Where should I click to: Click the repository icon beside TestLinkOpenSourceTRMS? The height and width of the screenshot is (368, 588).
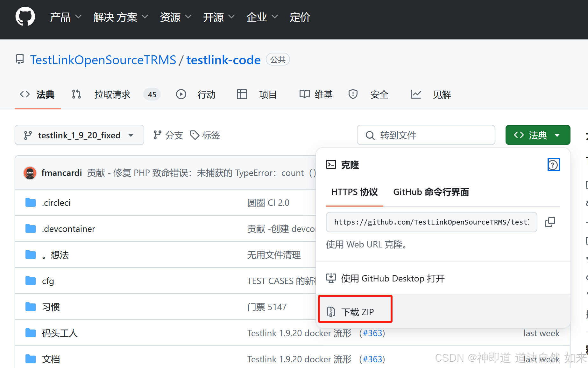[x=20, y=59]
